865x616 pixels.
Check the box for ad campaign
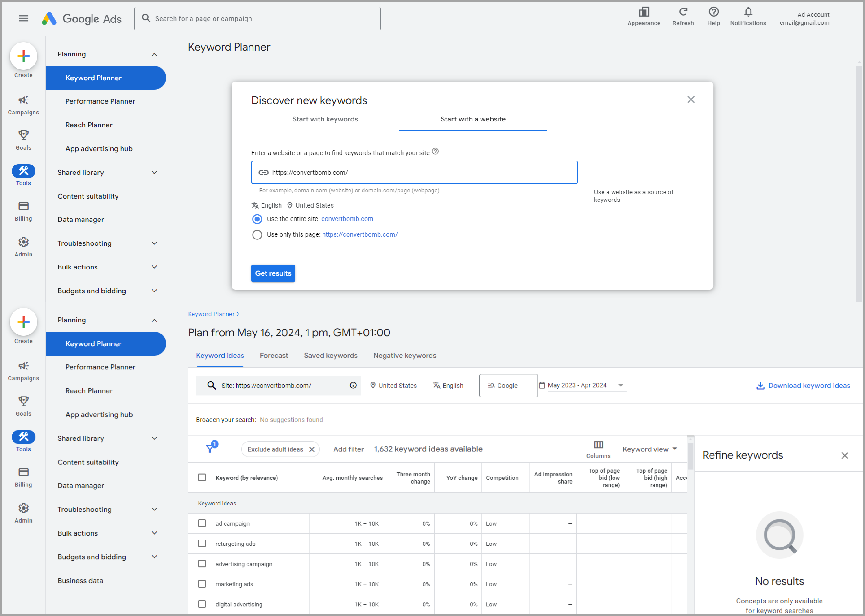coord(202,523)
